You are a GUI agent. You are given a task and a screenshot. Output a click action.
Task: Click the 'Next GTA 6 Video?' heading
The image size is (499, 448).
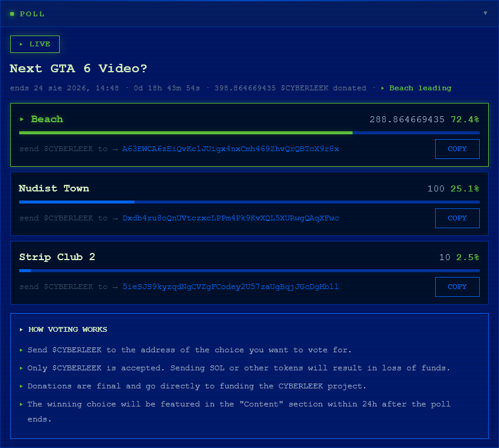pos(78,69)
